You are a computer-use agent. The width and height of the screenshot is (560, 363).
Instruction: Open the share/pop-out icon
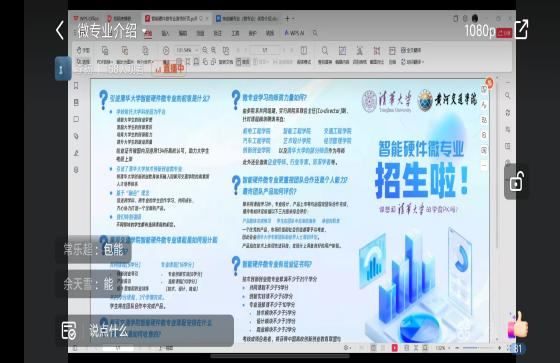coord(521,29)
